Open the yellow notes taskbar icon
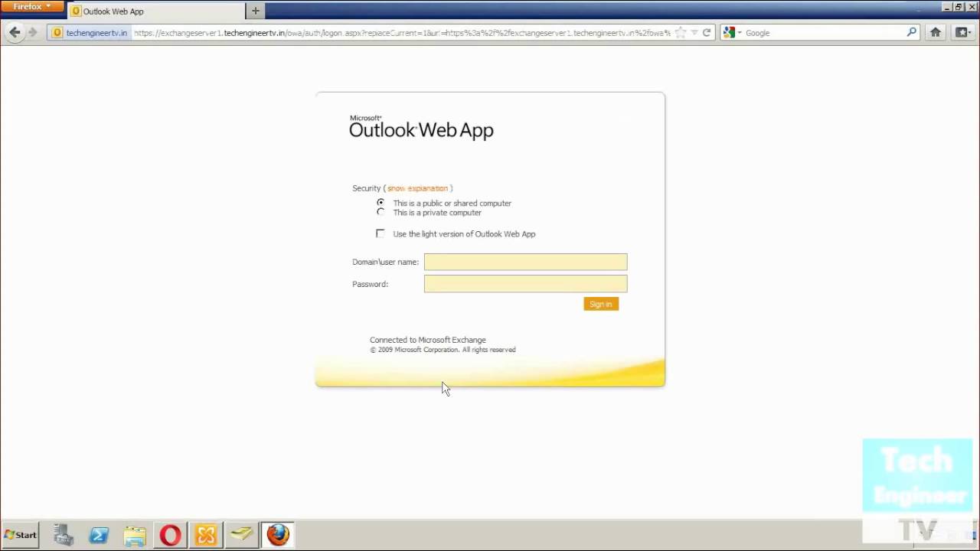This screenshot has width=980, height=551. (x=241, y=534)
